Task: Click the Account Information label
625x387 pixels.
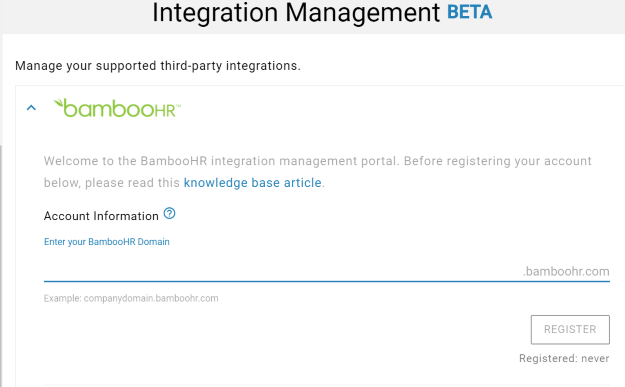Action: tap(101, 216)
